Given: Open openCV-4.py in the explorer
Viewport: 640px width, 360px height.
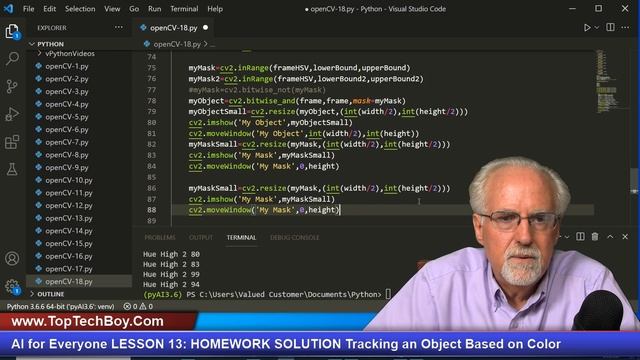Looking at the screenshot, I should 67,104.
